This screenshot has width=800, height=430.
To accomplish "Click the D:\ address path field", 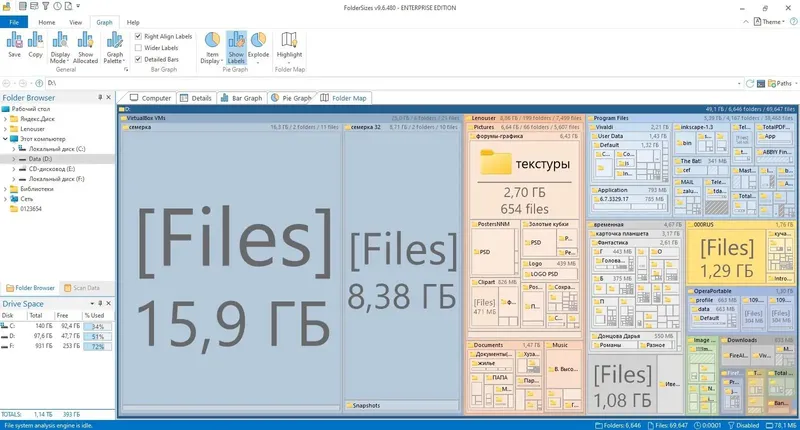I will [x=390, y=83].
